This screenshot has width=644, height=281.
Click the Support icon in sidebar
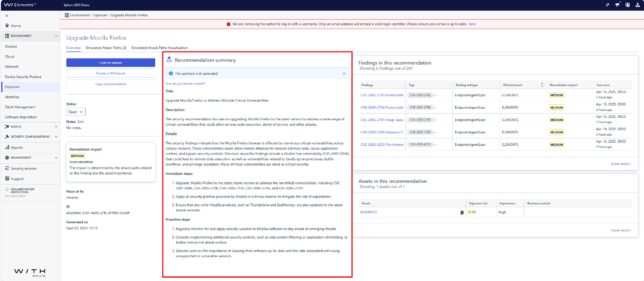coord(7,178)
